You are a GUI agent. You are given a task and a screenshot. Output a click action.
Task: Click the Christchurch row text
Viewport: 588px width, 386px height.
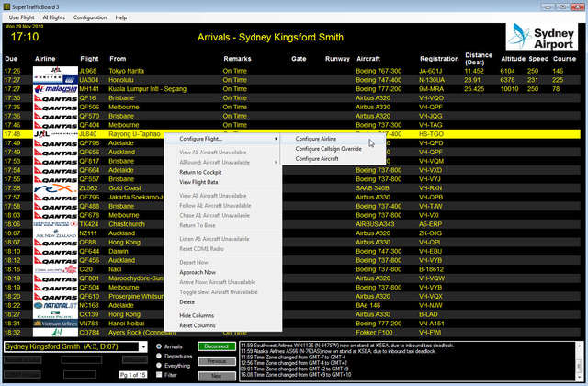[127, 224]
